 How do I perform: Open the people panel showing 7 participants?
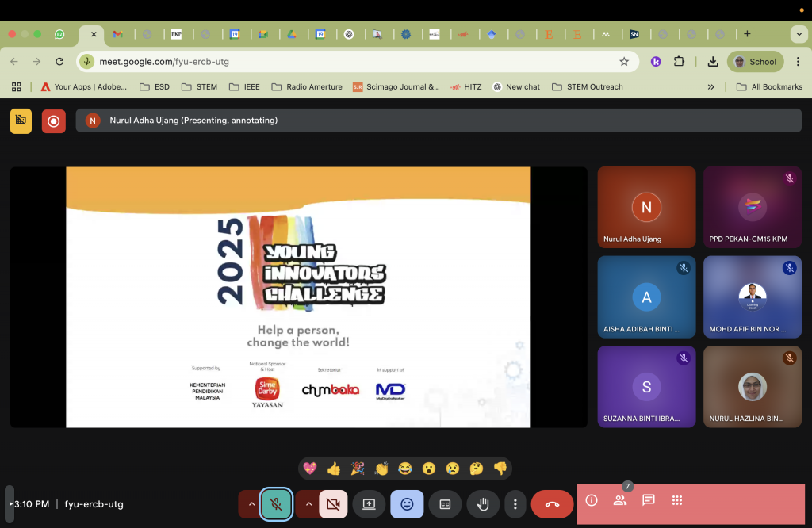pos(620,500)
